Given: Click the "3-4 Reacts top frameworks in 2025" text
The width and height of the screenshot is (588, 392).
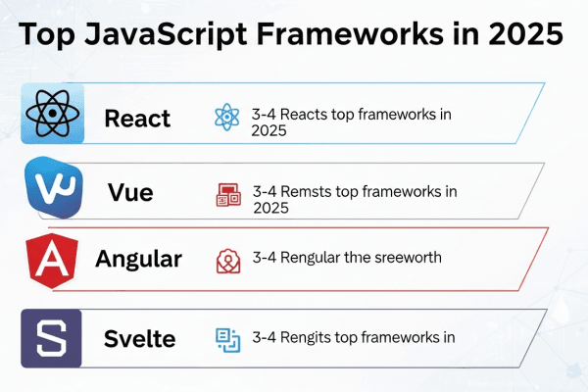Looking at the screenshot, I should point(351,122).
